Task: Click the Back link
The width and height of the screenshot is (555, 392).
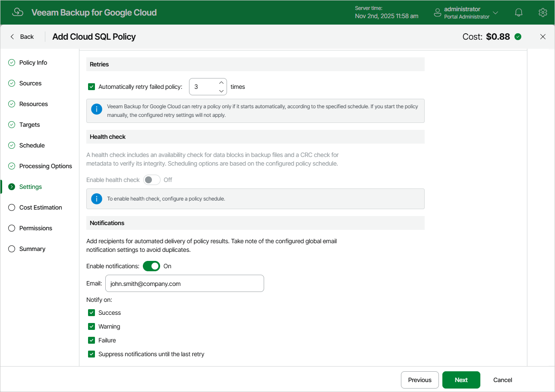Action: (x=27, y=37)
